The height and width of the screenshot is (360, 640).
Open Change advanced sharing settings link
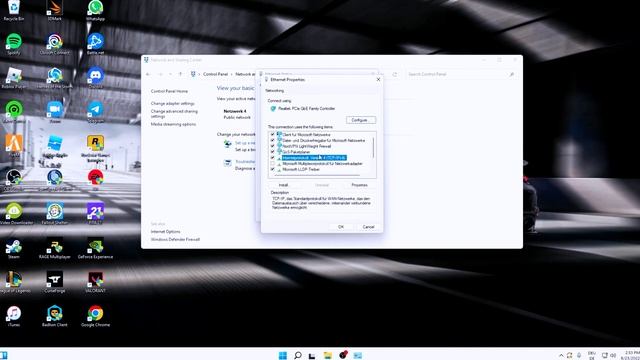coord(174,113)
